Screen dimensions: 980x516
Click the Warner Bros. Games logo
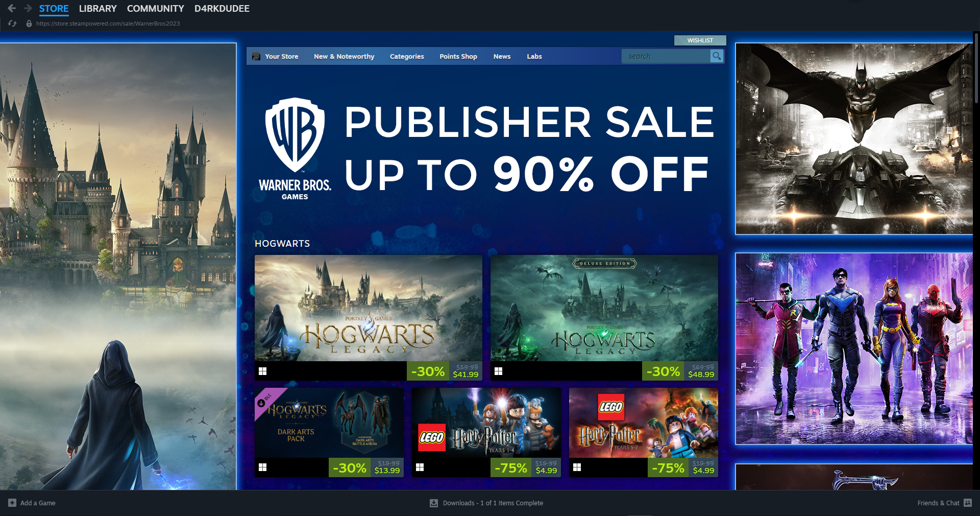295,149
